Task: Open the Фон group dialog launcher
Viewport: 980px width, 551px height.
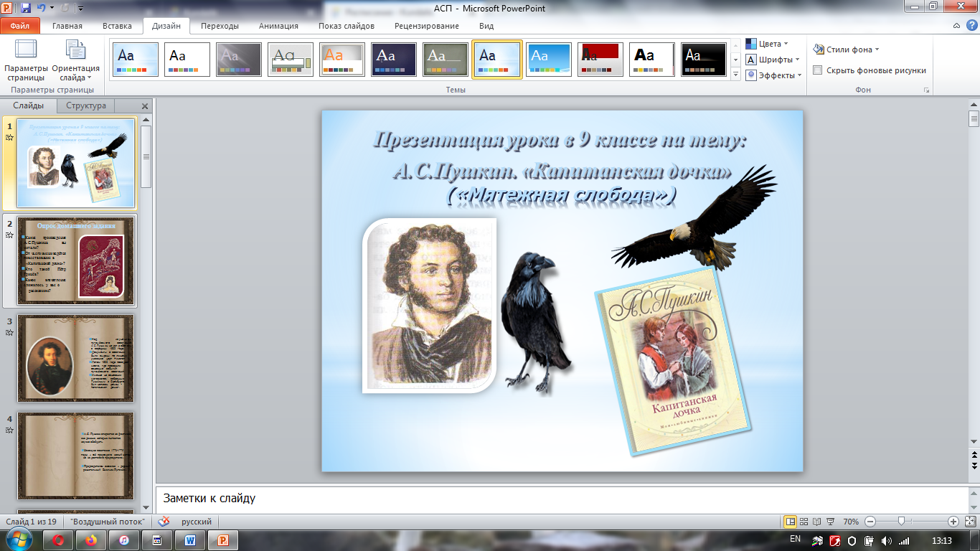Action: click(x=927, y=90)
